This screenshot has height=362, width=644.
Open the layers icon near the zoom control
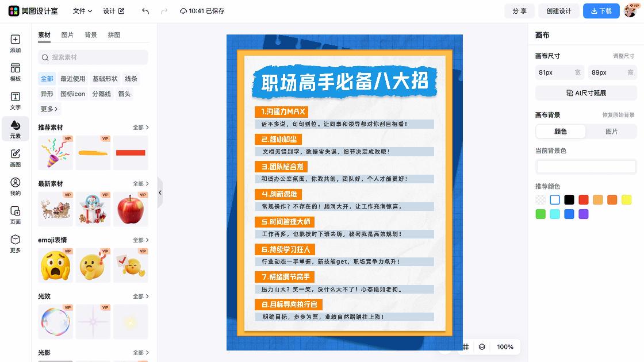point(481,347)
